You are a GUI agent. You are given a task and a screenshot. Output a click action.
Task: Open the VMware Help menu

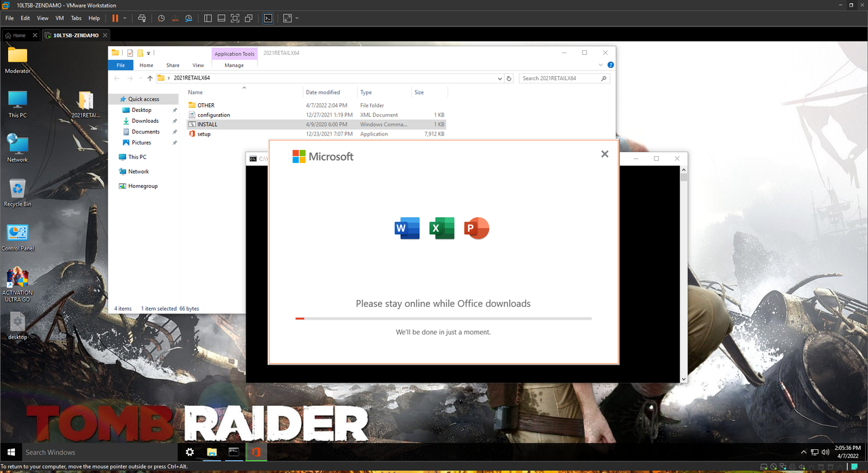94,18
